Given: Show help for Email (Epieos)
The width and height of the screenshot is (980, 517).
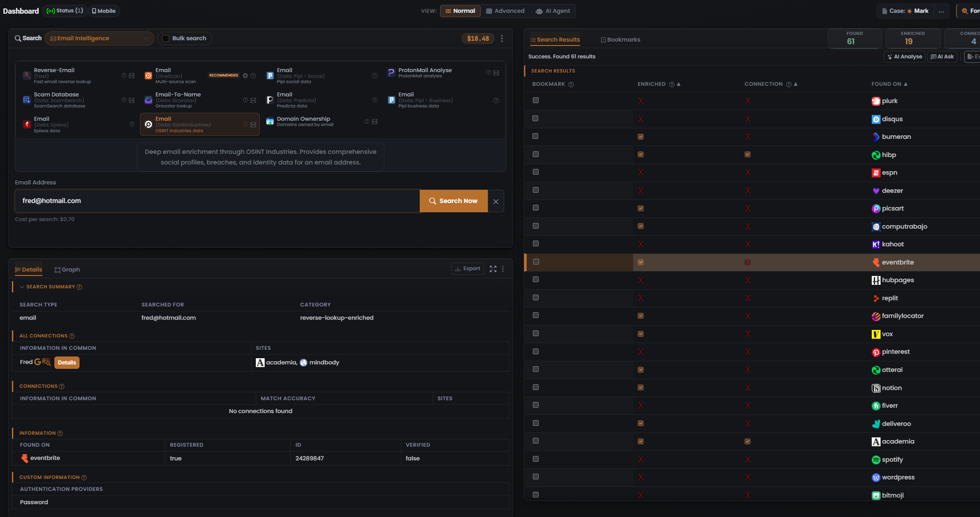Looking at the screenshot, I should pos(132,124).
